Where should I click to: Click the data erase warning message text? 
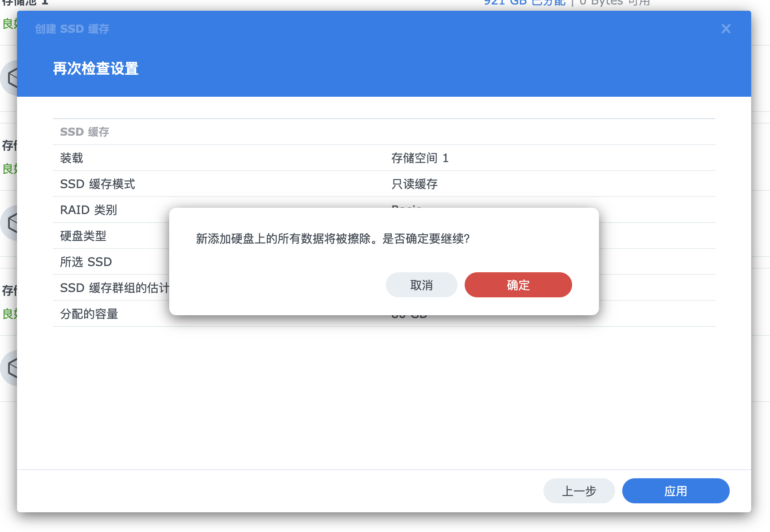[x=333, y=239]
